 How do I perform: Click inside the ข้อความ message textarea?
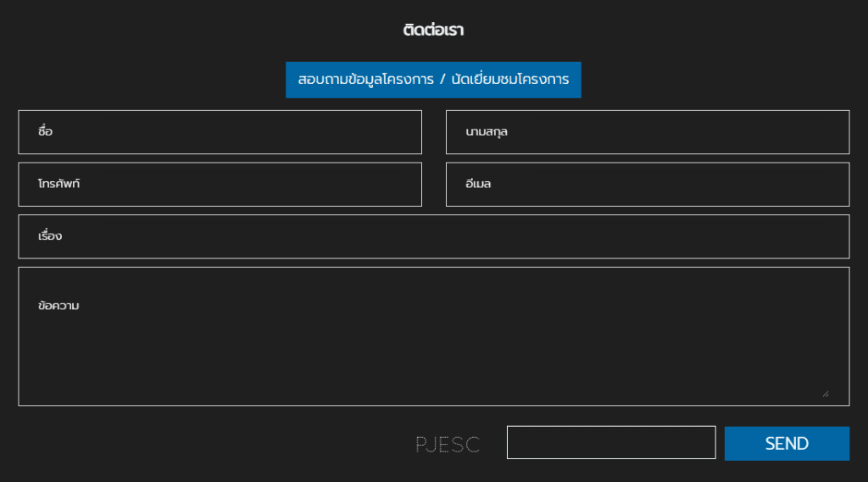pyautogui.click(x=433, y=347)
